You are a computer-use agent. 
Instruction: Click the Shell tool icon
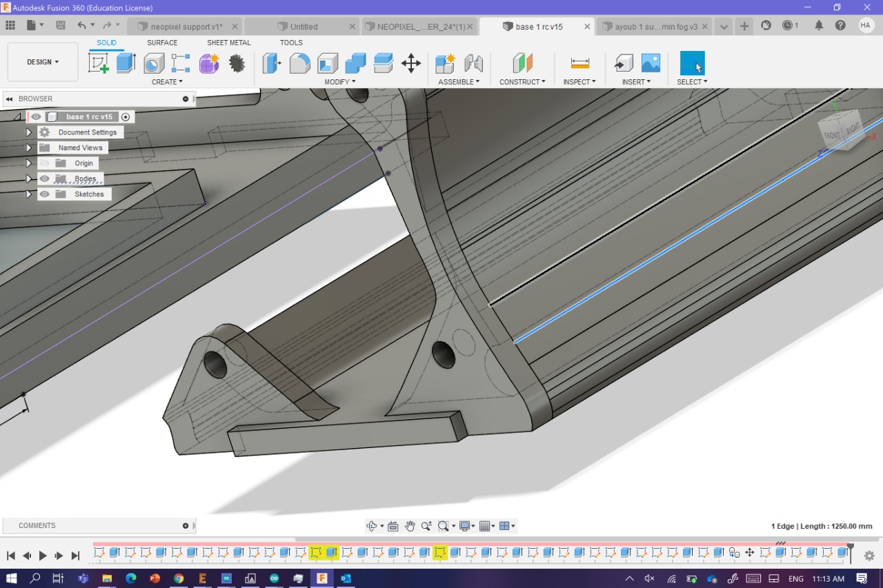tap(328, 63)
